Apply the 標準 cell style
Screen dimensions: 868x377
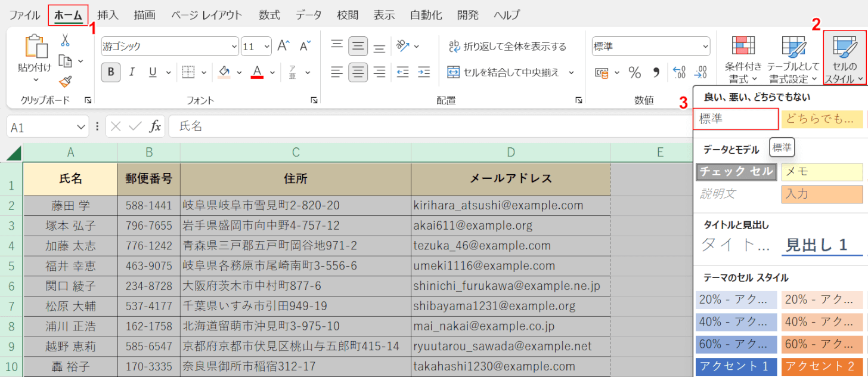(736, 119)
